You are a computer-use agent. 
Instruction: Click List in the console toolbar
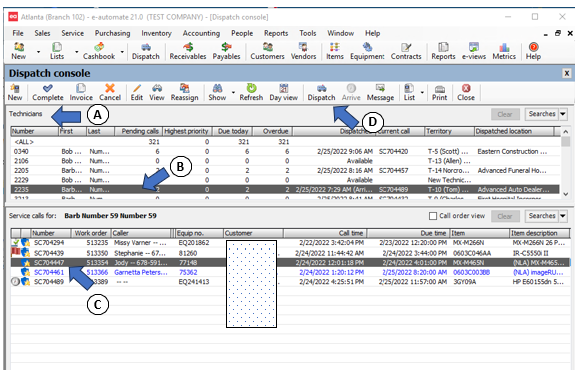(x=409, y=92)
